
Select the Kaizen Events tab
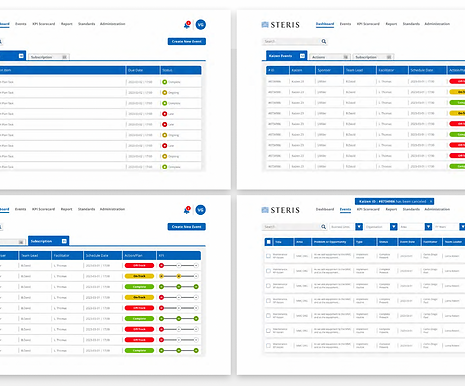286,56
